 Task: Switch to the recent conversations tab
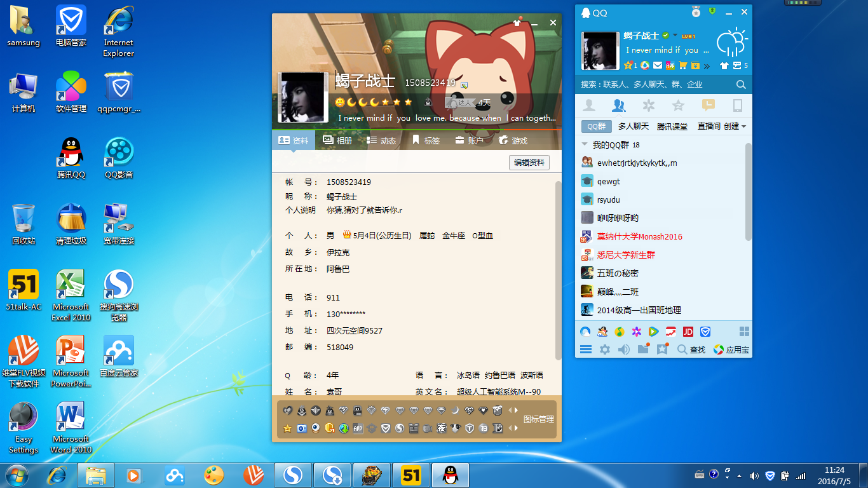(x=708, y=105)
